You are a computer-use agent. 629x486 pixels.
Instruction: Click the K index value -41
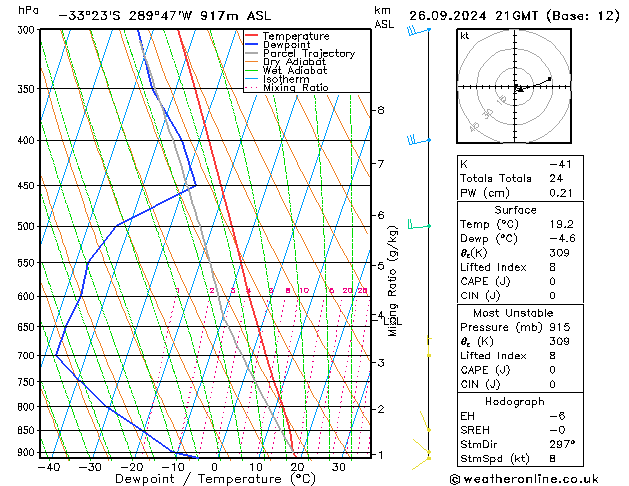(x=560, y=164)
